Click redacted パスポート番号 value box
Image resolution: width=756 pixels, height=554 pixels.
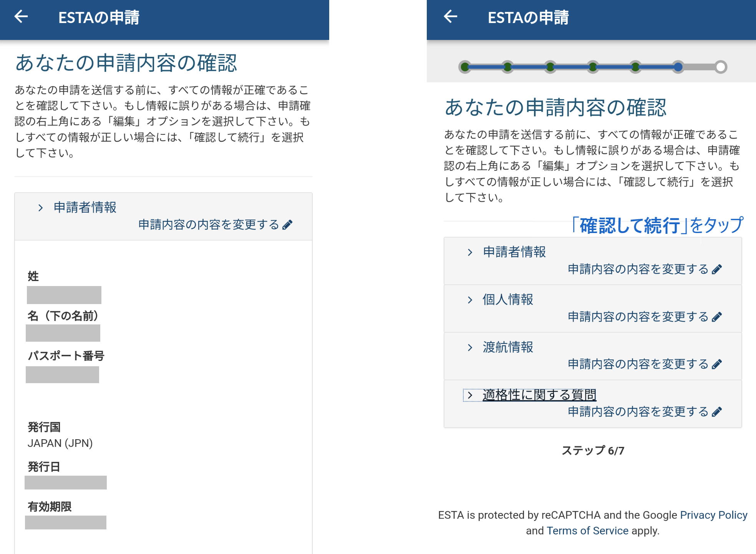(62, 375)
